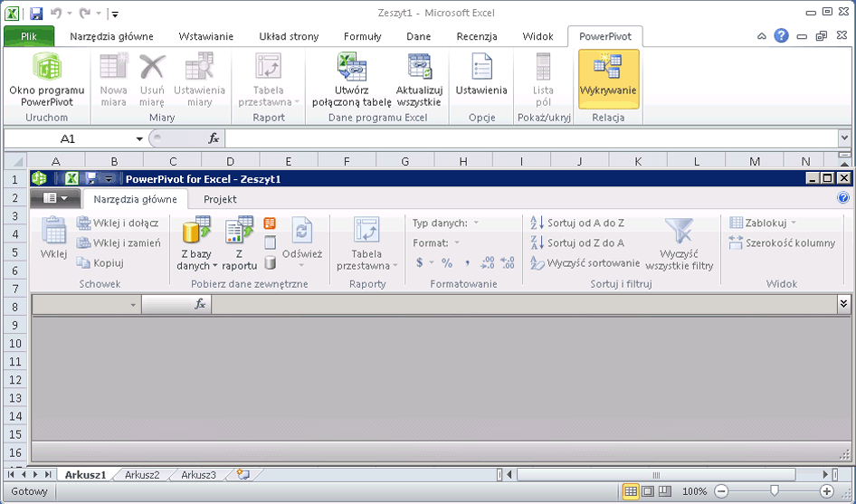Switch to the Projekt tab in PowerPivot
This screenshot has width=856, height=504.
click(220, 199)
